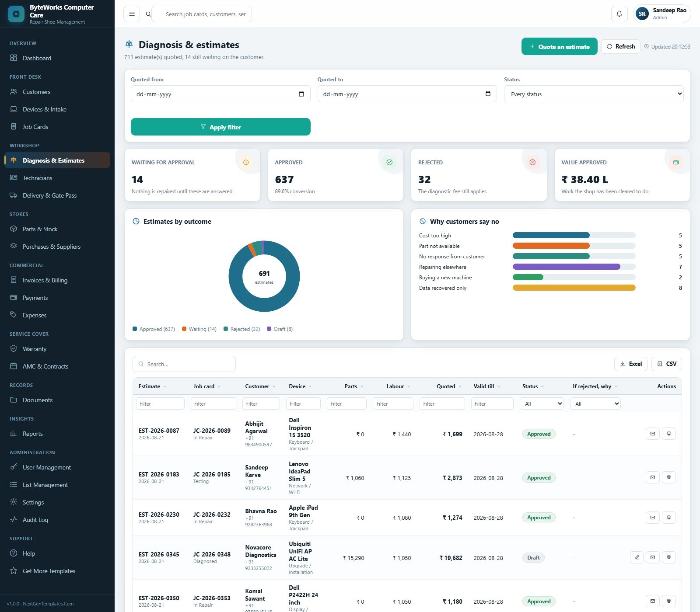Image resolution: width=700 pixels, height=612 pixels.
Task: Toggle Approved legend item in chart
Action: pos(154,329)
